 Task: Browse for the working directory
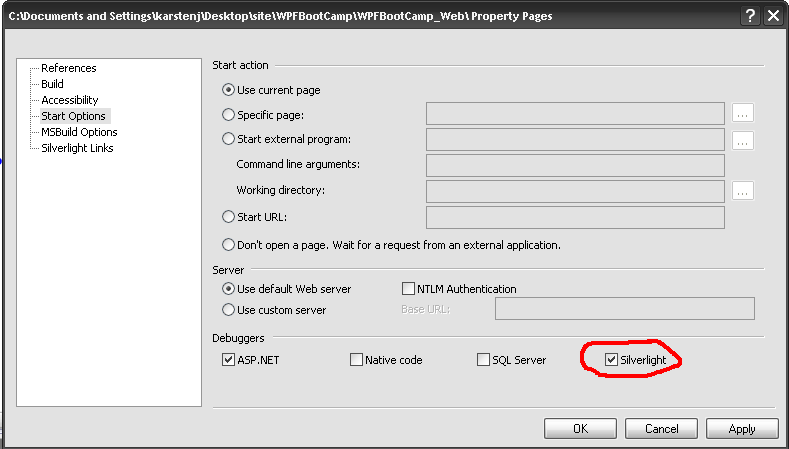pos(743,190)
